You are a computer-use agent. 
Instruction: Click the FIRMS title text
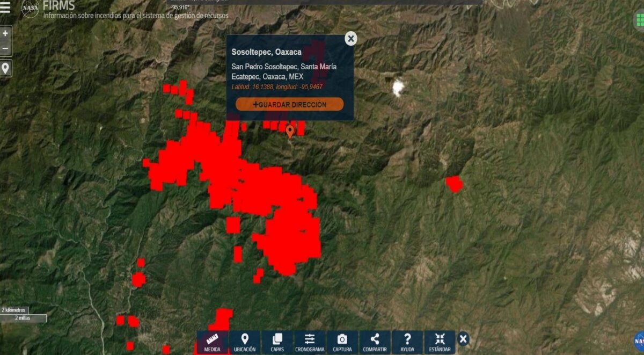(58, 5)
